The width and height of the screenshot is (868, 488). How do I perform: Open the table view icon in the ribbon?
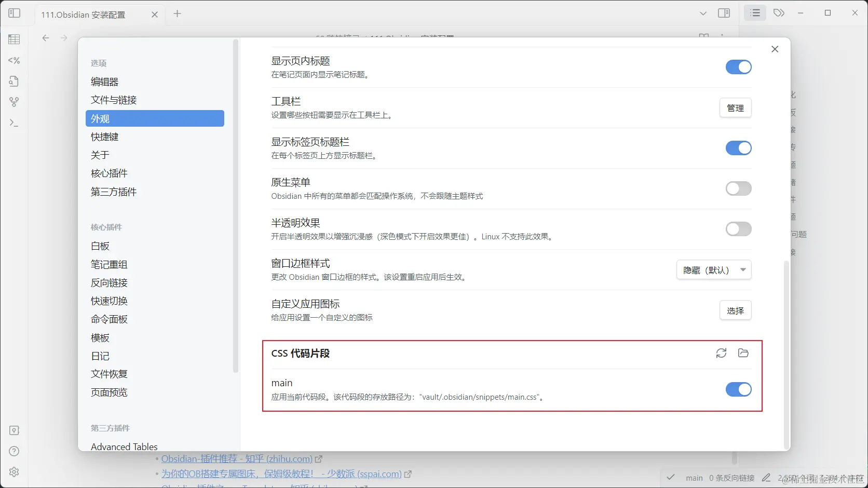tap(14, 39)
